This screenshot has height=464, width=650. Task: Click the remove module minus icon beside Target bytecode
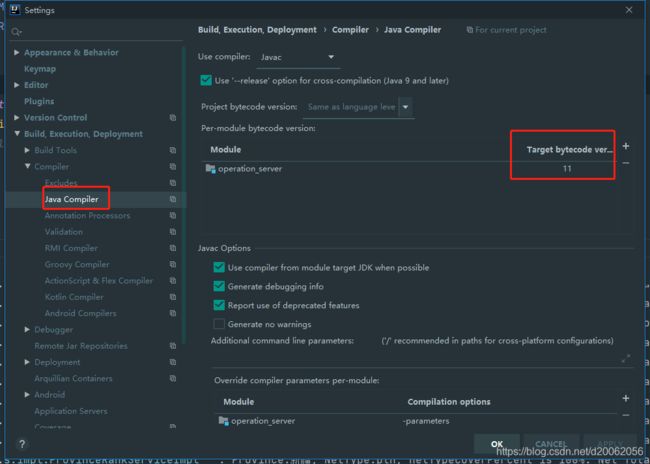626,163
